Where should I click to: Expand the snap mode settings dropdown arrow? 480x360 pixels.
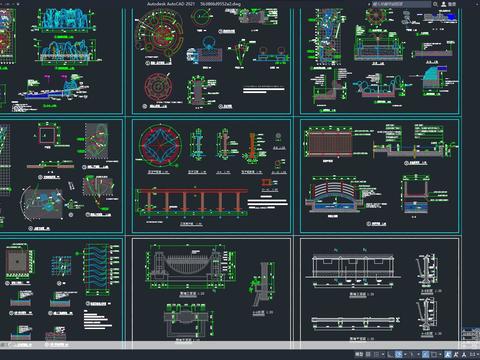383,354
